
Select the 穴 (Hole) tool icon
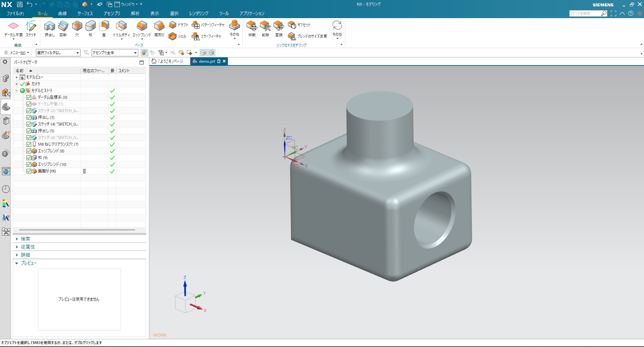pos(77,26)
